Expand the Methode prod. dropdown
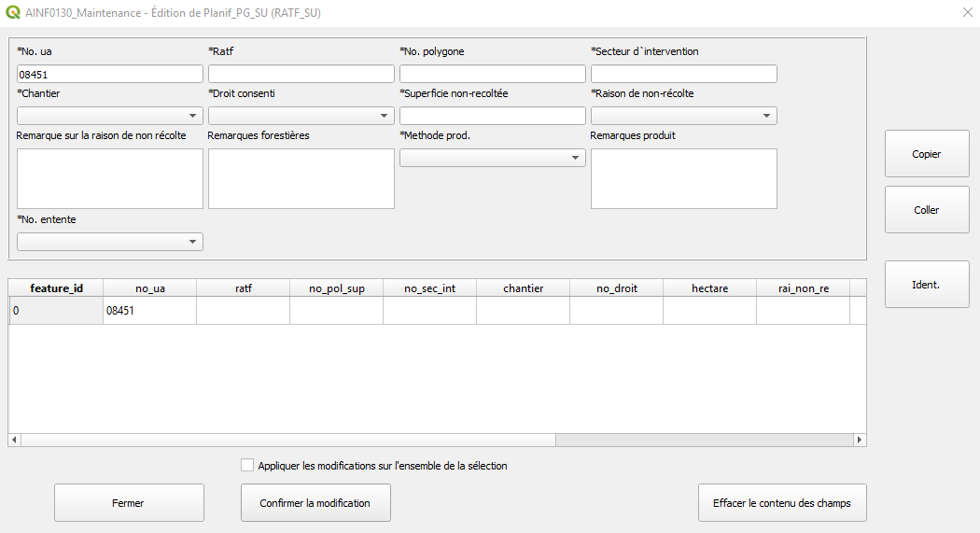The width and height of the screenshot is (980, 533). pos(493,158)
